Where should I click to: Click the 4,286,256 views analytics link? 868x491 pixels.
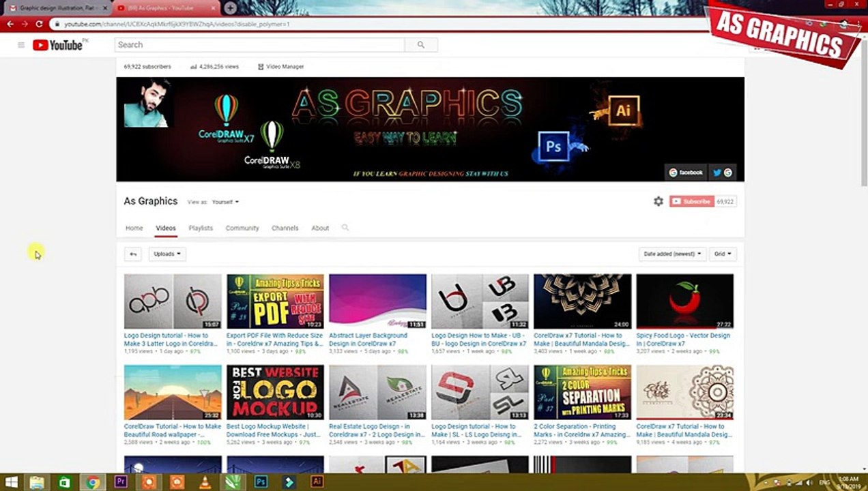click(x=214, y=67)
